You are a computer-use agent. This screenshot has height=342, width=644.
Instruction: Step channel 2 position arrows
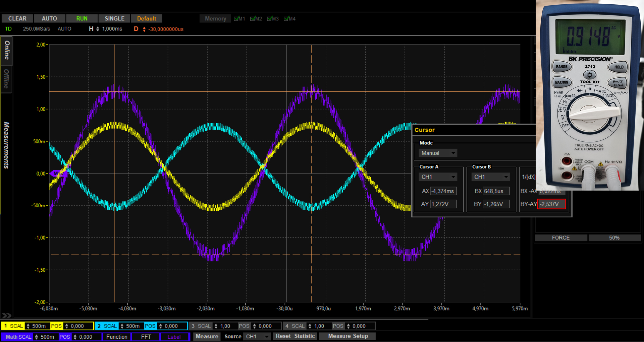point(161,326)
